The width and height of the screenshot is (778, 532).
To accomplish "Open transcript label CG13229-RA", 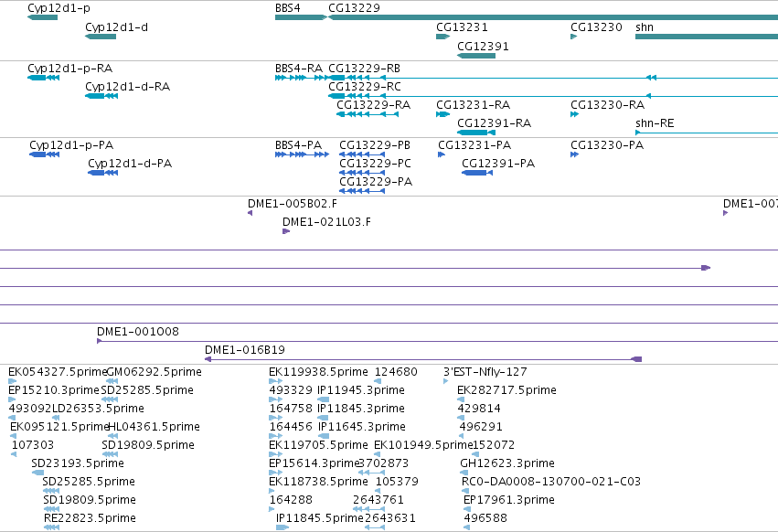I will 374,105.
